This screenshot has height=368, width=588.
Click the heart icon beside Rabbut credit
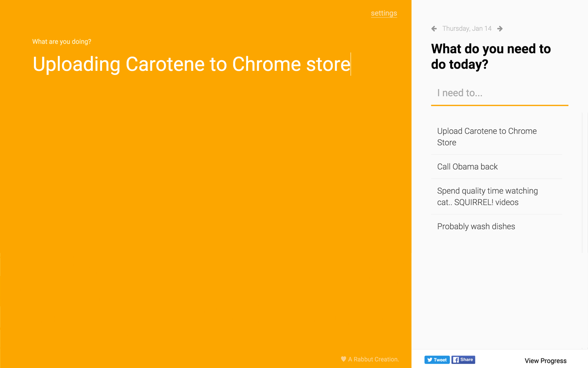click(343, 359)
